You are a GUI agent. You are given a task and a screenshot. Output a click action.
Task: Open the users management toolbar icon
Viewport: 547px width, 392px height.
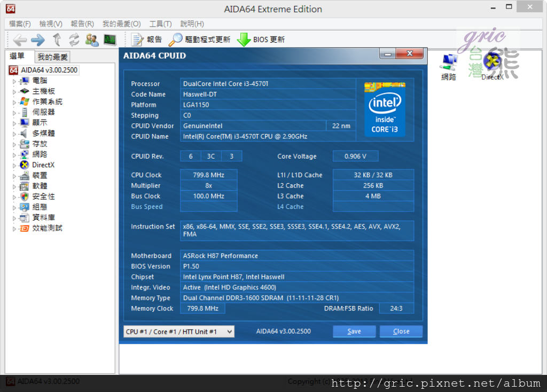click(92, 40)
